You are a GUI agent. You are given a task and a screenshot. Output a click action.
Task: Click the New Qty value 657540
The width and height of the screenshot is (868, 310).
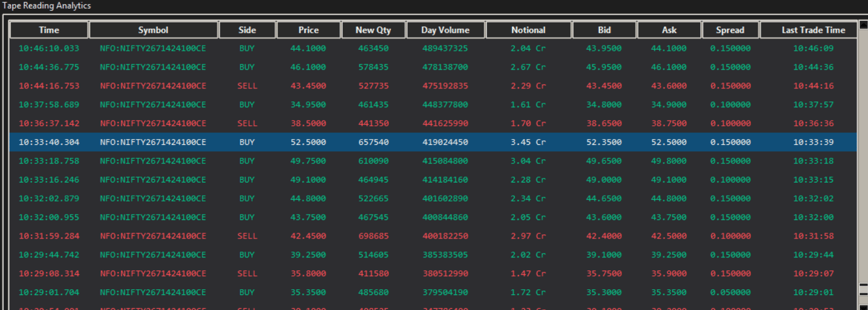(x=373, y=142)
